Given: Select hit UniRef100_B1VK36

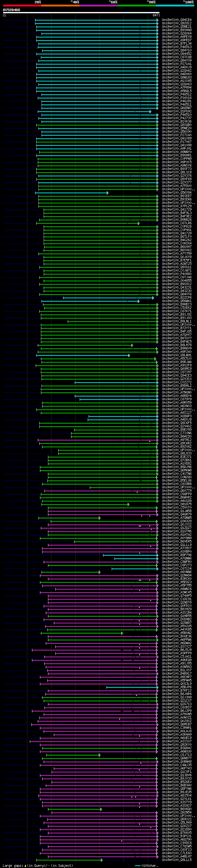Looking at the screenshot, I should coord(176,121).
